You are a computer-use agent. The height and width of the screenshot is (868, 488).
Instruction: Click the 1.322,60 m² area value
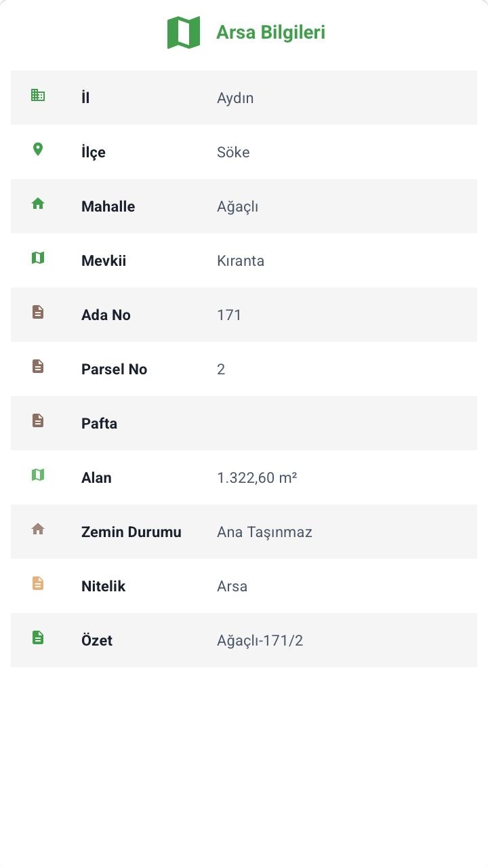257,477
